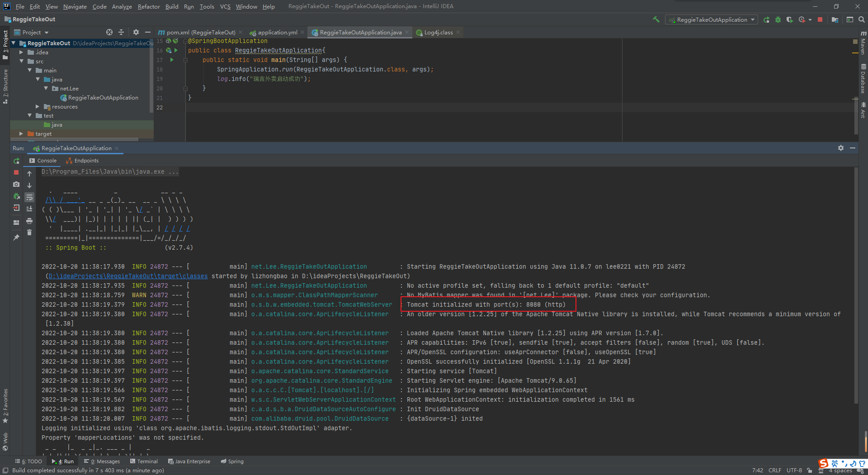This screenshot has height=475, width=868.
Task: Open the Endpoints tab in Run panel
Action: pyautogui.click(x=82, y=161)
